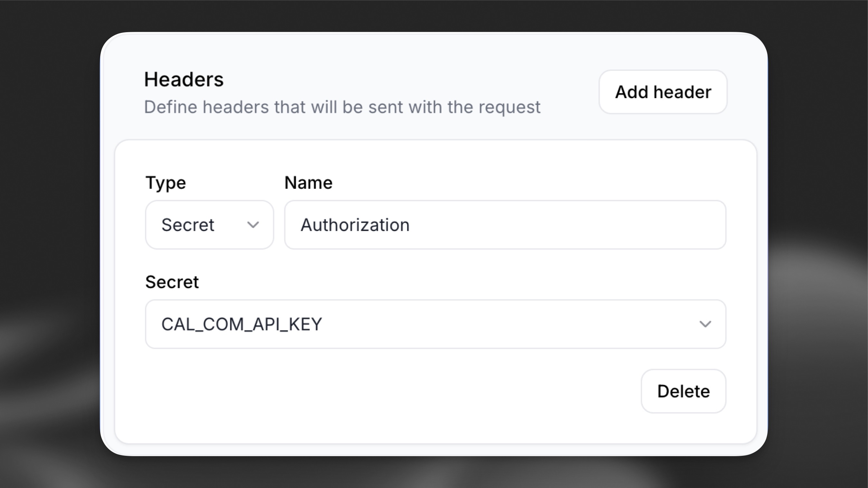Click the chevron arrow in Type selector
Screen dimensions: 868x488
coord(253,225)
